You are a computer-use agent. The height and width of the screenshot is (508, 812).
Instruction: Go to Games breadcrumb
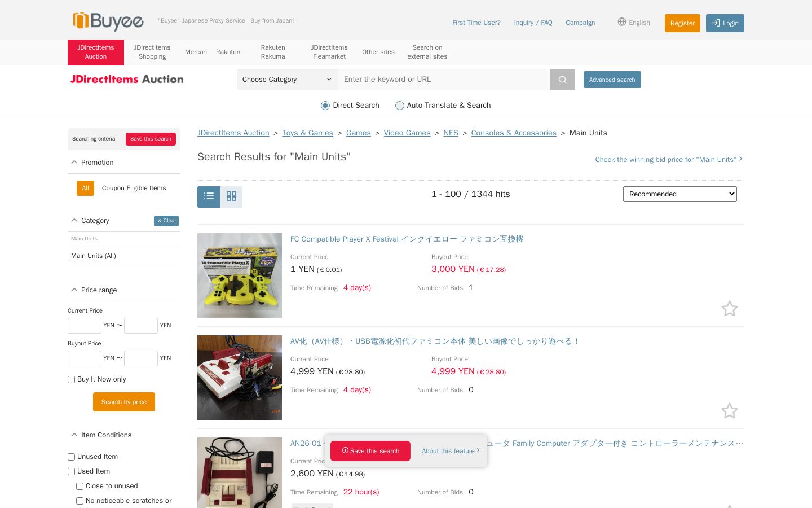358,133
